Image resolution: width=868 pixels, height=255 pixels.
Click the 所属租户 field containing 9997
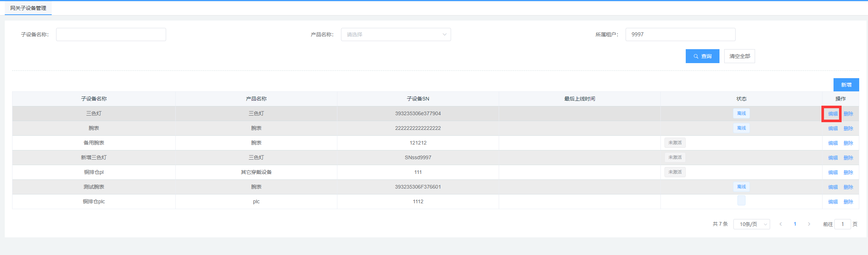coord(680,34)
